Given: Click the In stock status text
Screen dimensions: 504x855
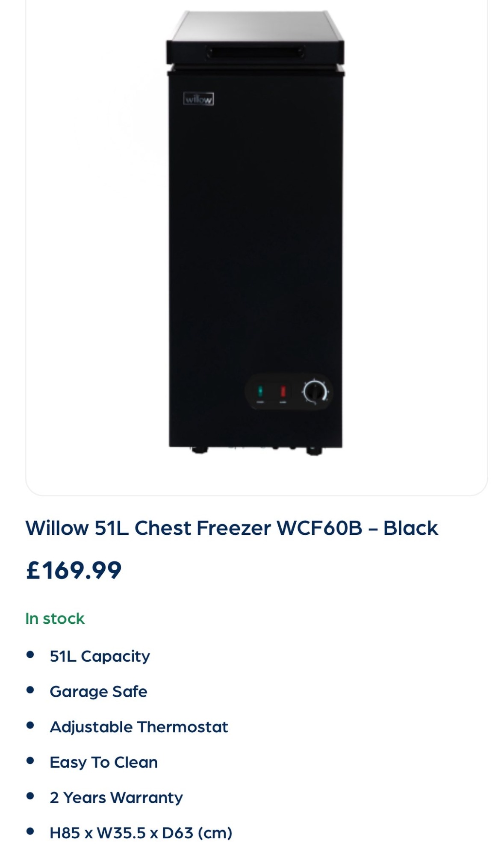Looking at the screenshot, I should coord(55,619).
